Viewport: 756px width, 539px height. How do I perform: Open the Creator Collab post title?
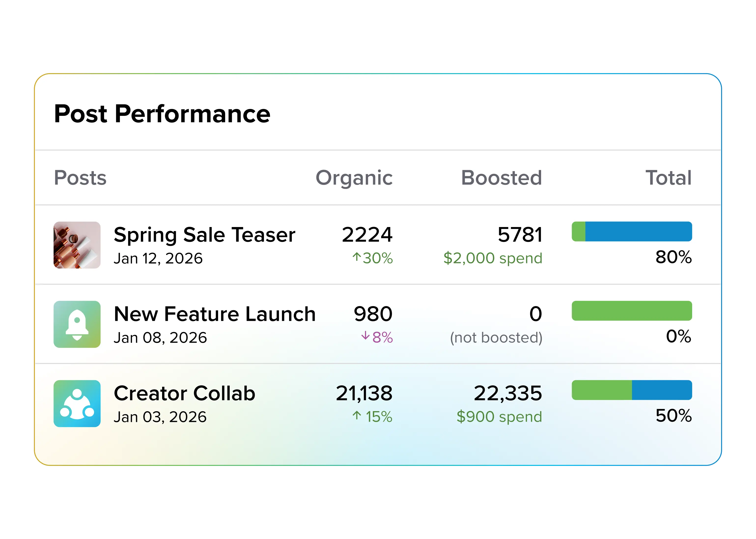[x=184, y=393]
